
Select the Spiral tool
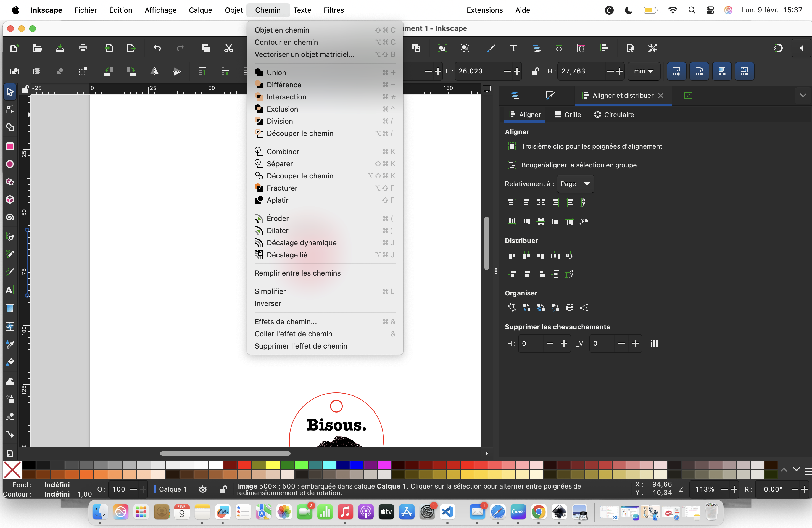[x=10, y=217]
